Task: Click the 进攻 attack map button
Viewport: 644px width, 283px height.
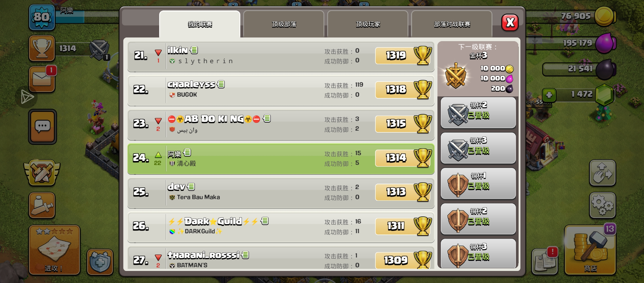Action: (x=54, y=250)
